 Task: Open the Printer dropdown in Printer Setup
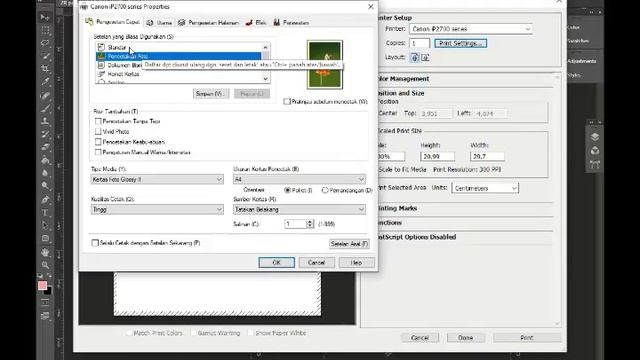(x=471, y=29)
